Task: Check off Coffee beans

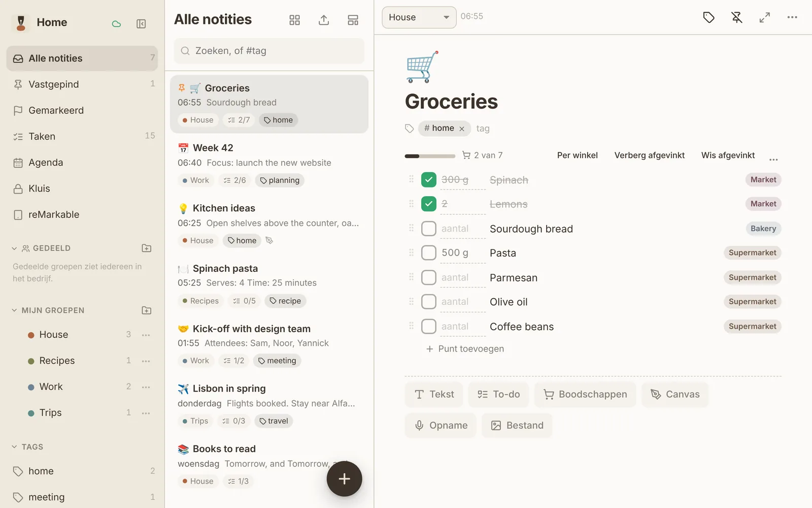Action: pos(429,326)
